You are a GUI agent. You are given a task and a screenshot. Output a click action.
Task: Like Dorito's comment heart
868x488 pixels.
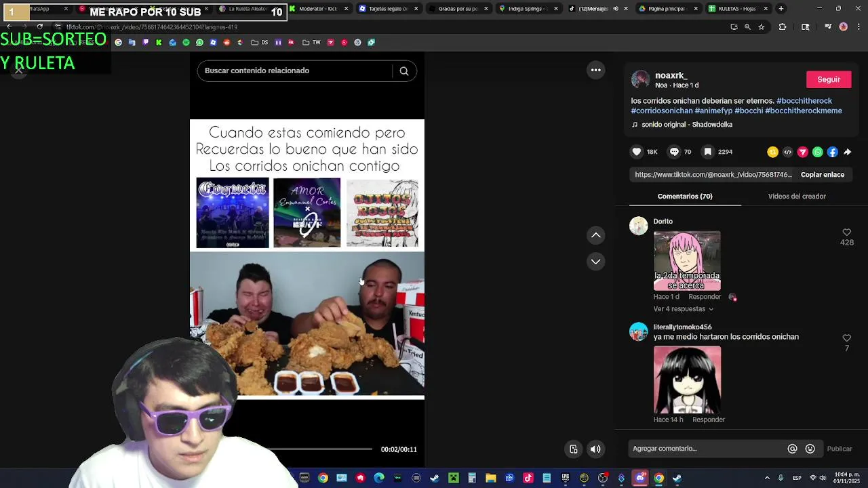pyautogui.click(x=846, y=232)
